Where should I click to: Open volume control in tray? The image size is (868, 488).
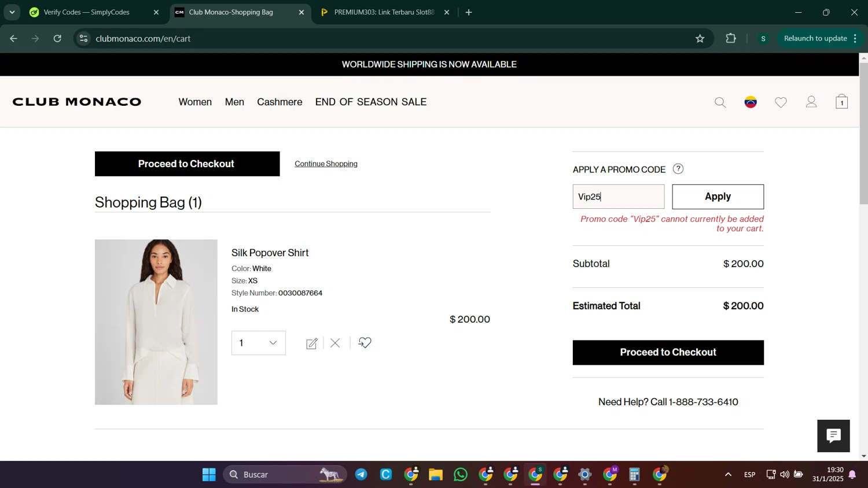pos(785,475)
